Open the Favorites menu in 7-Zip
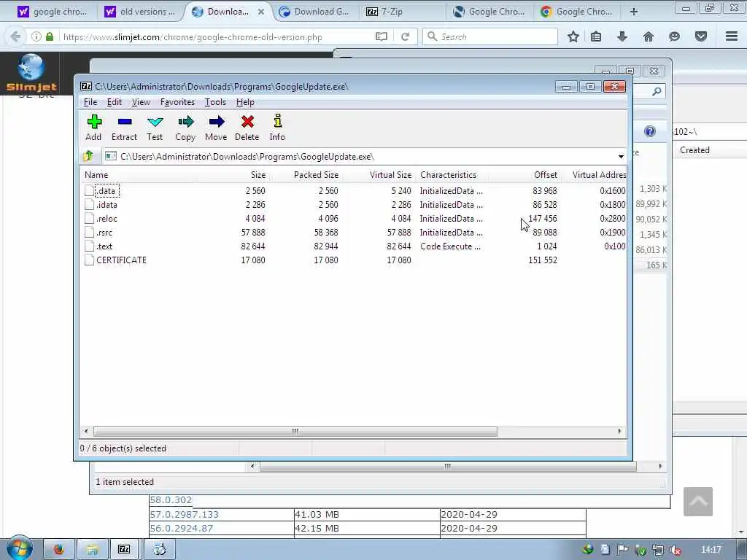The height and width of the screenshot is (560, 747). 177,102
